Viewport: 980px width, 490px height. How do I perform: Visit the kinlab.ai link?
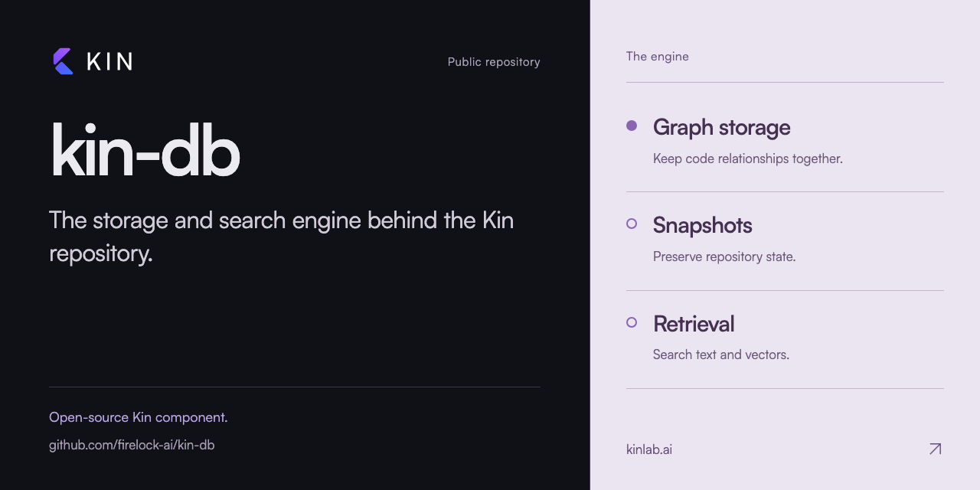pos(649,449)
